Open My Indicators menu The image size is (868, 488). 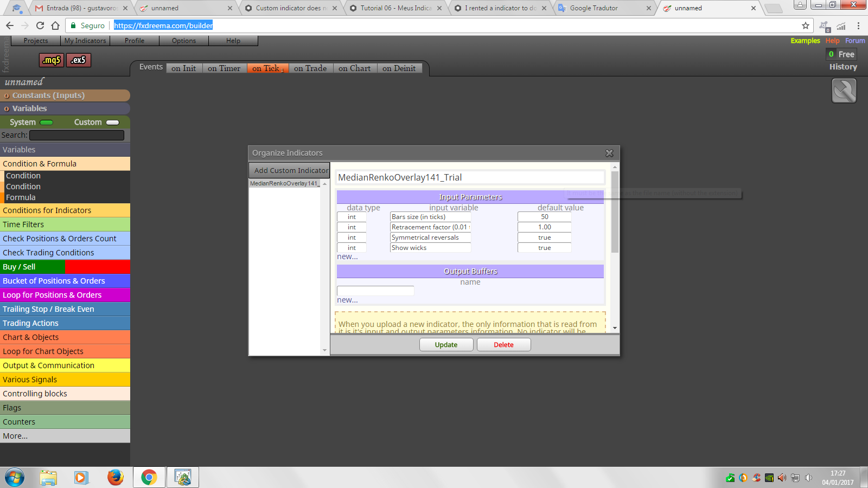(x=85, y=41)
